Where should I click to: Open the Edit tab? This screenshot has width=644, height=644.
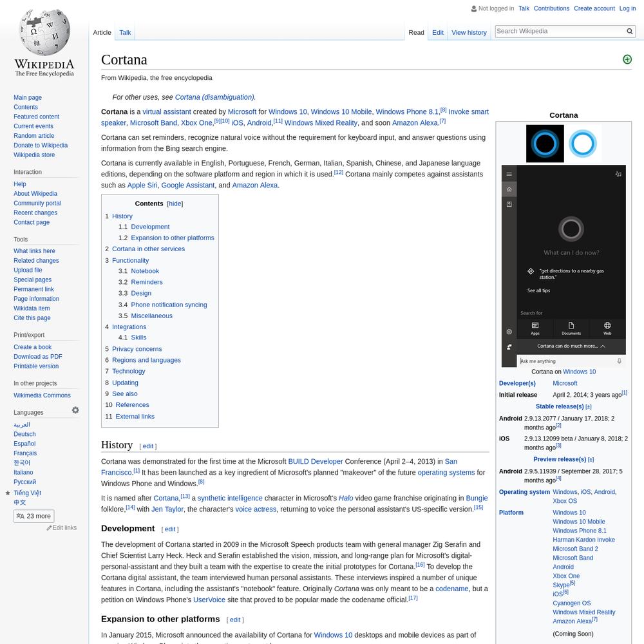click(x=438, y=32)
